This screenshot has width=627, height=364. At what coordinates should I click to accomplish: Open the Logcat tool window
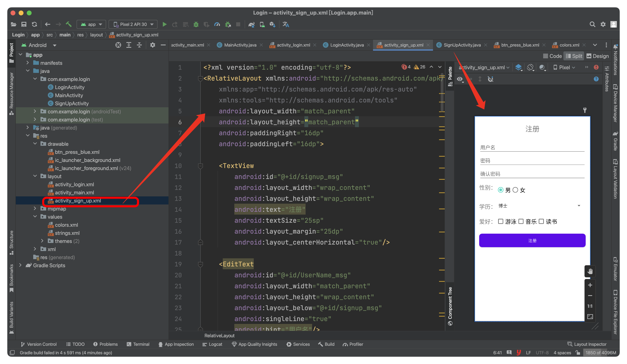(212, 344)
